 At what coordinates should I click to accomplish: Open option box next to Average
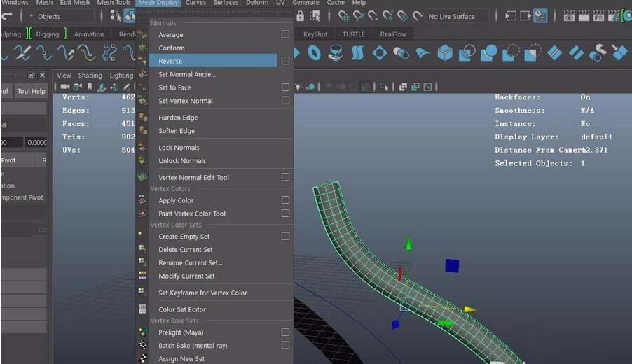285,34
